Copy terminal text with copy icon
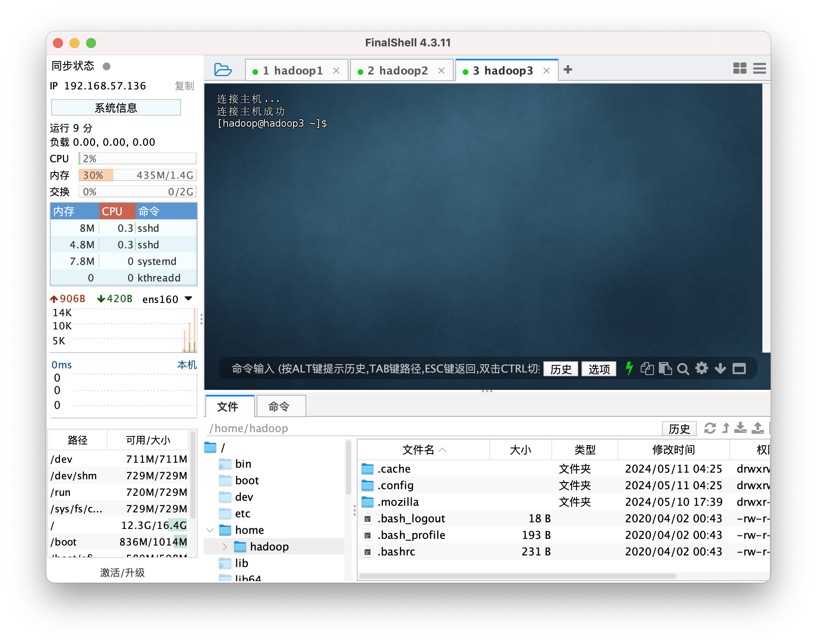Viewport: 817px width, 644px height. click(647, 368)
